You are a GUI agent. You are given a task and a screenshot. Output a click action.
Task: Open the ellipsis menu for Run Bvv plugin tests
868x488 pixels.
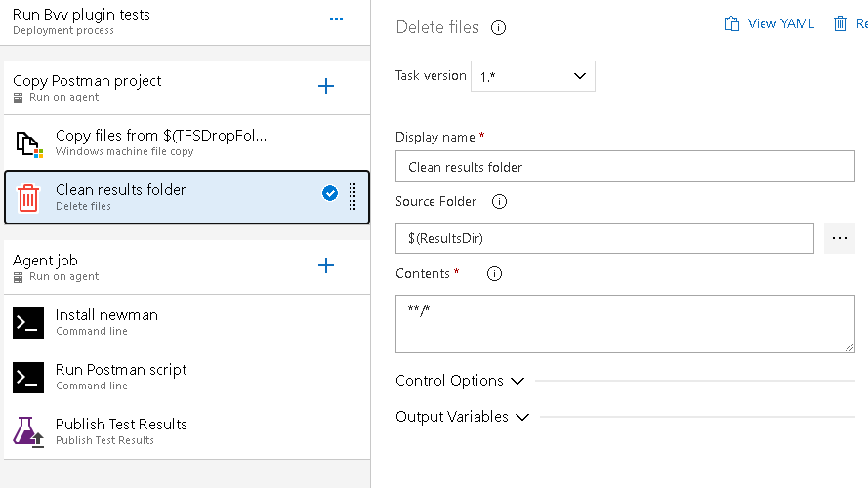click(x=336, y=19)
